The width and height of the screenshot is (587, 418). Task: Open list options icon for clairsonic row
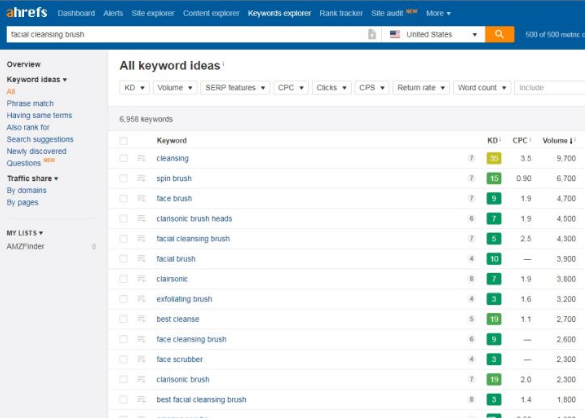click(x=141, y=279)
